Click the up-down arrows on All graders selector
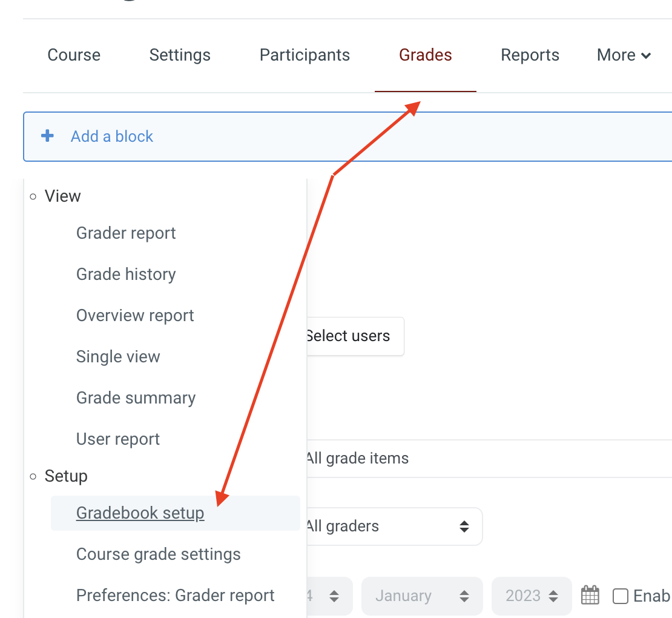Screen dimensions: 672x618 465,527
